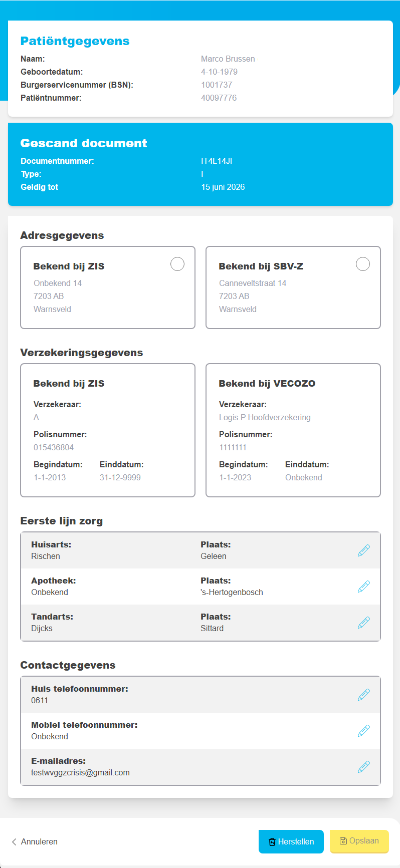Click the Patiëntgegevens heading
This screenshot has height=868, width=400.
[75, 41]
